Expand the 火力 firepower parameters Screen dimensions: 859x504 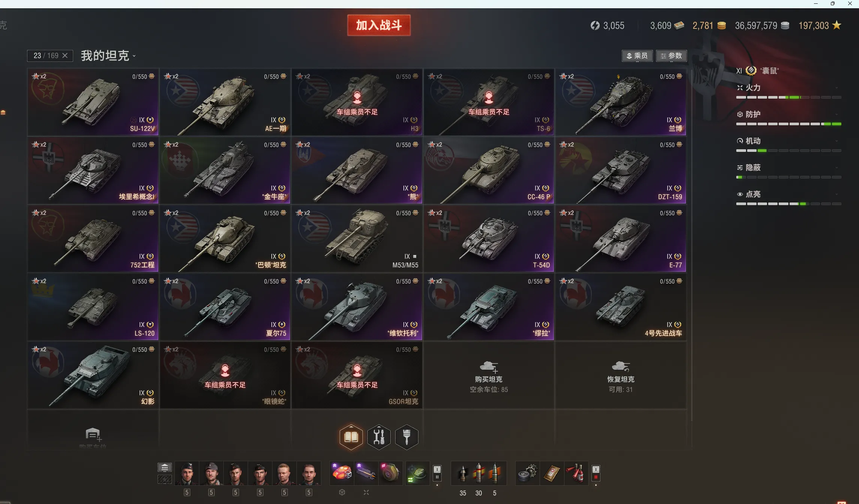point(788,88)
